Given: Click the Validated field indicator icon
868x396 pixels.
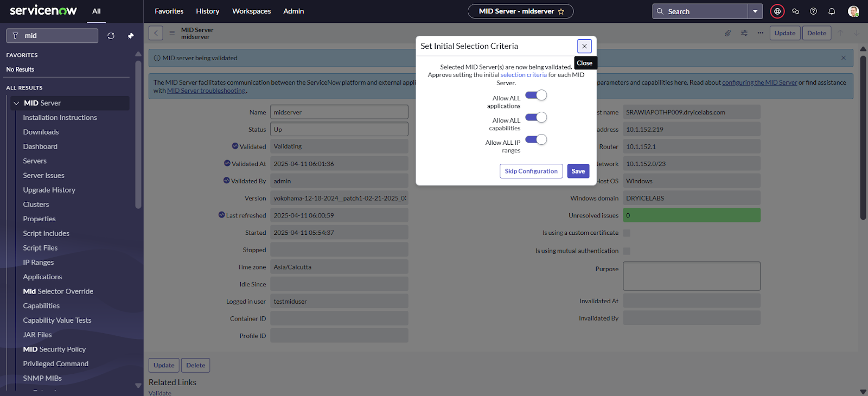Looking at the screenshot, I should point(235,146).
